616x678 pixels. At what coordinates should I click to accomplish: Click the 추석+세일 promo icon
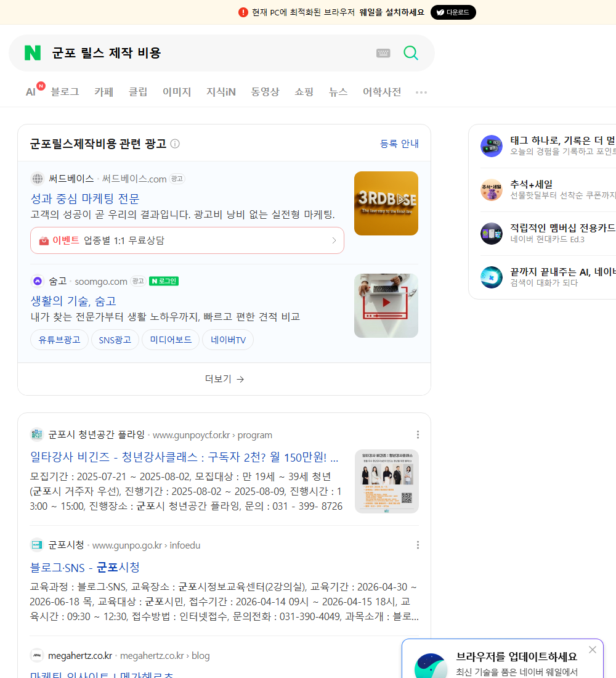(492, 190)
